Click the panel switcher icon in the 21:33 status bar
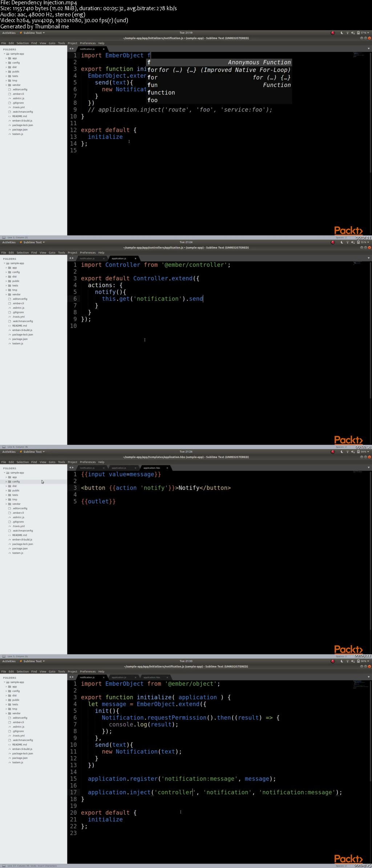The width and height of the screenshot is (372, 868). [x=4, y=866]
